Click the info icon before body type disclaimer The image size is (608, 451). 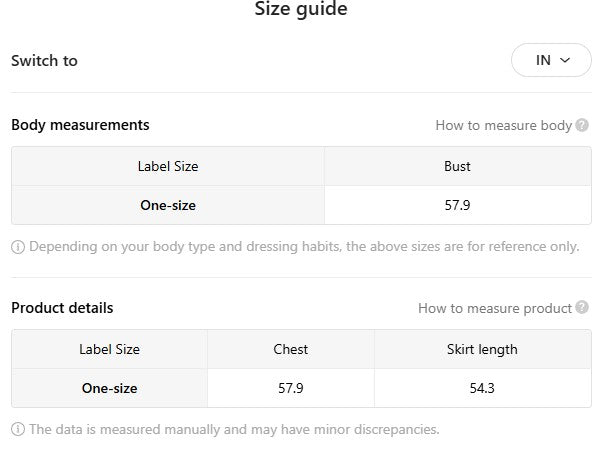[18, 246]
